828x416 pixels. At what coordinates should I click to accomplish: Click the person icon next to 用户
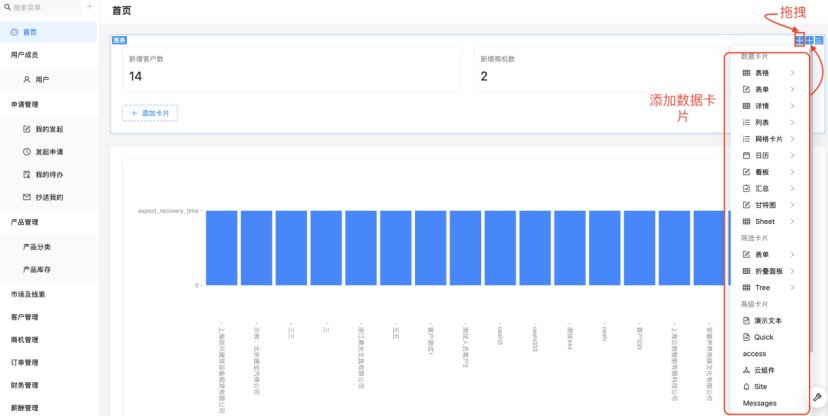27,80
